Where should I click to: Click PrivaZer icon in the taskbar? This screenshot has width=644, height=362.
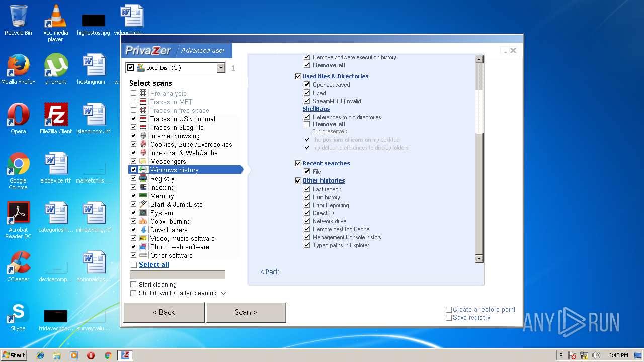(125, 355)
